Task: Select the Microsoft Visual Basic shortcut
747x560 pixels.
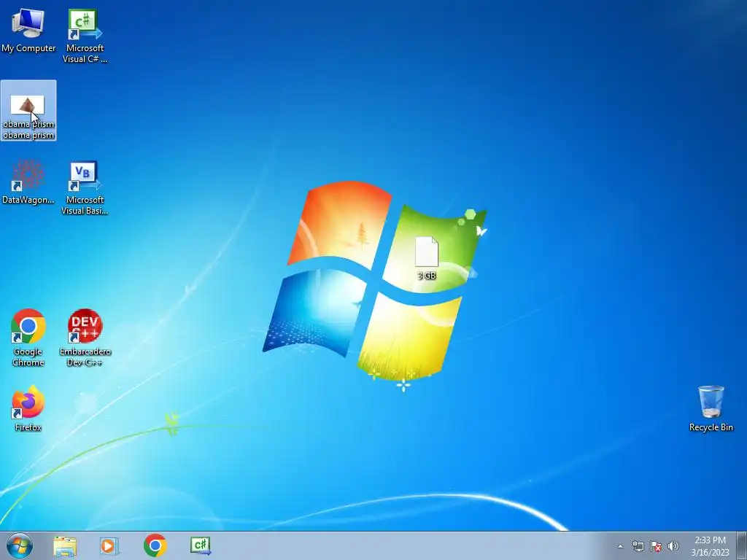Action: pos(85,187)
